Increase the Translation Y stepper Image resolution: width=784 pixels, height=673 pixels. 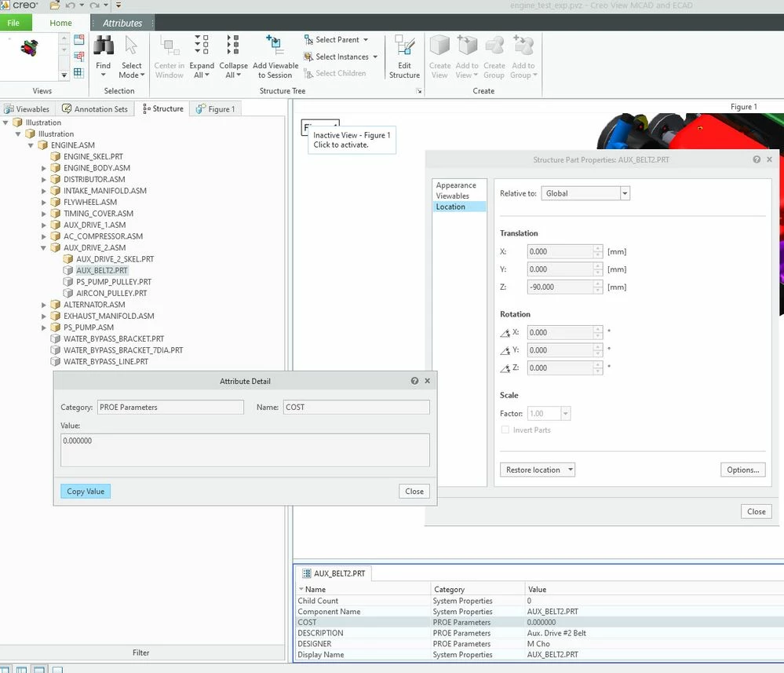tap(597, 266)
